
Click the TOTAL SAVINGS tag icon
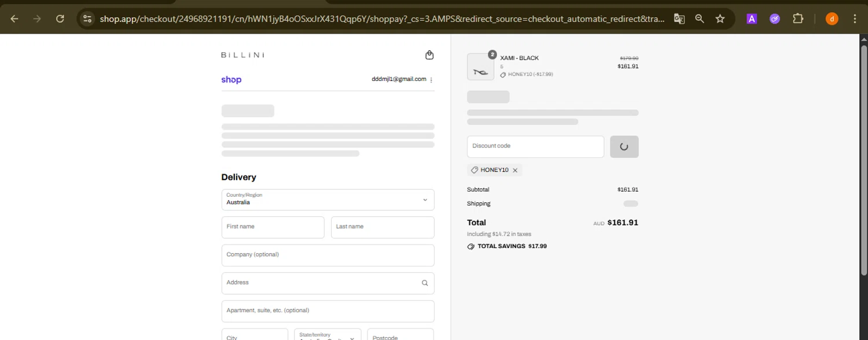[471, 246]
